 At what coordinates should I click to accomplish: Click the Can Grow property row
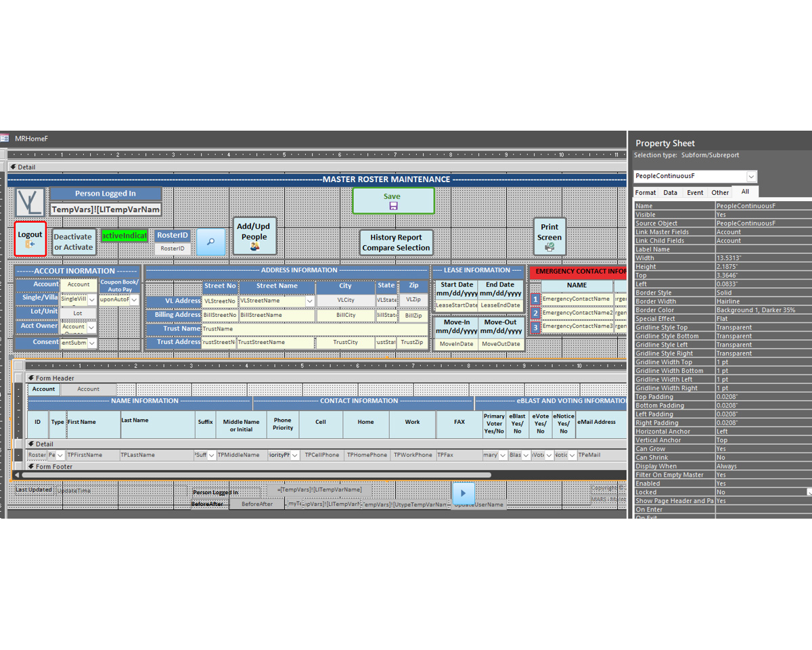point(723,449)
